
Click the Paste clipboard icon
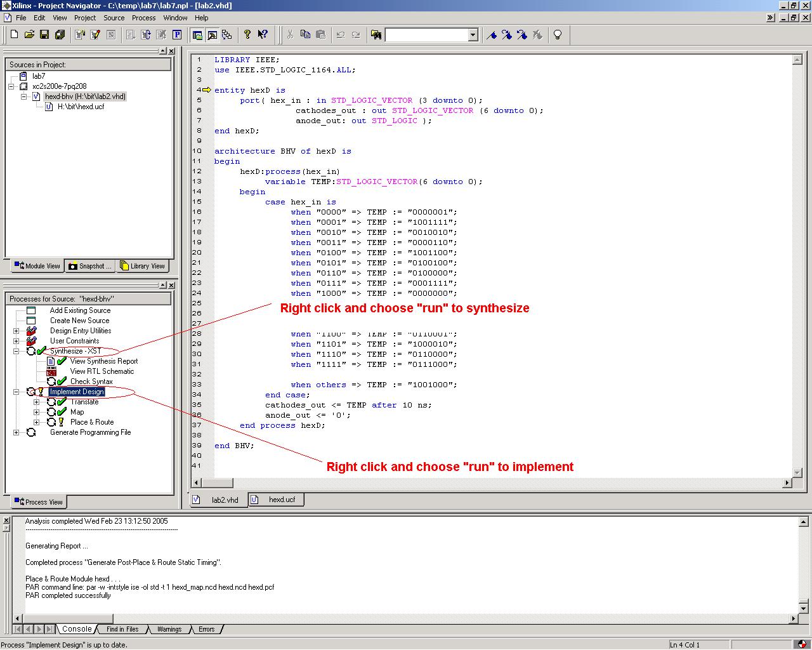click(320, 35)
